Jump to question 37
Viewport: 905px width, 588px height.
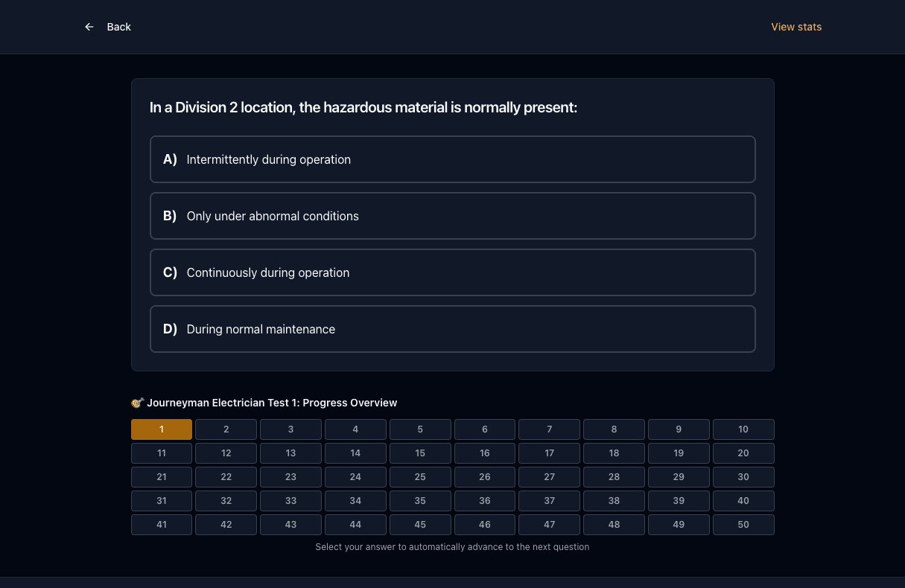click(550, 501)
